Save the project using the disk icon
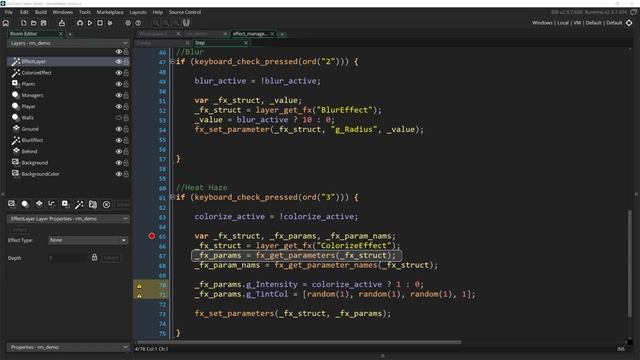640x360 pixels. [44, 23]
